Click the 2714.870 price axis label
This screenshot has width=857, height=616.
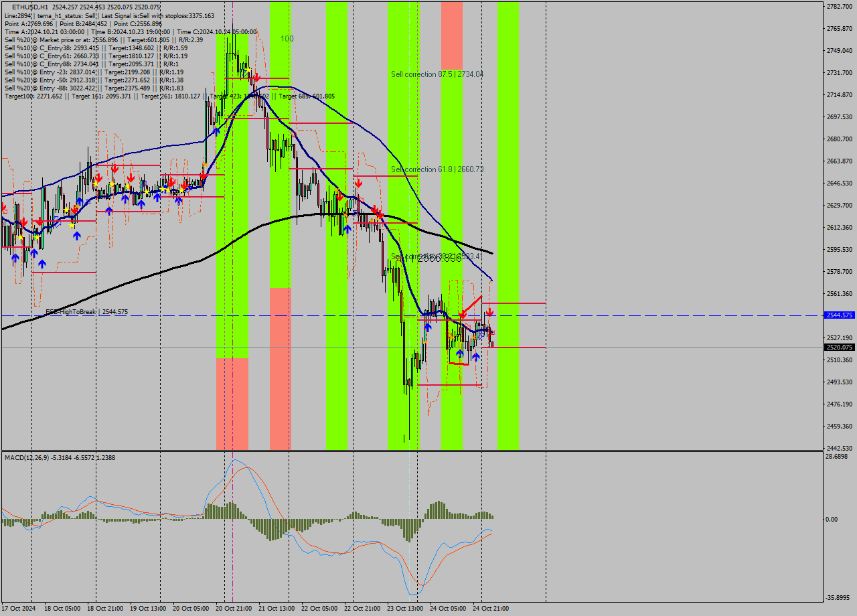pos(840,94)
